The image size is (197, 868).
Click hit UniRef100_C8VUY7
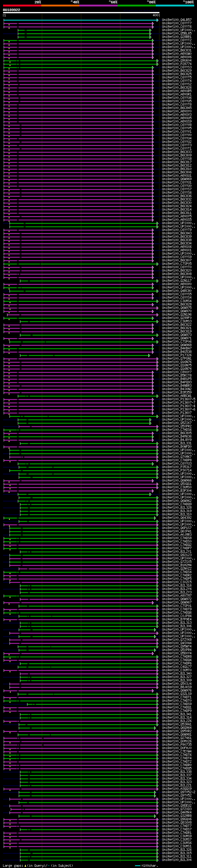click(177, 372)
